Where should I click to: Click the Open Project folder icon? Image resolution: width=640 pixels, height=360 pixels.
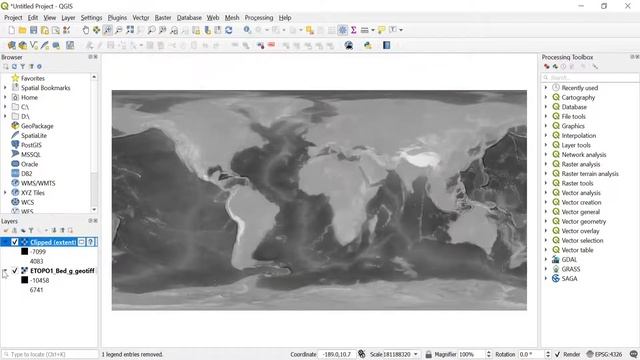pyautogui.click(x=22, y=30)
